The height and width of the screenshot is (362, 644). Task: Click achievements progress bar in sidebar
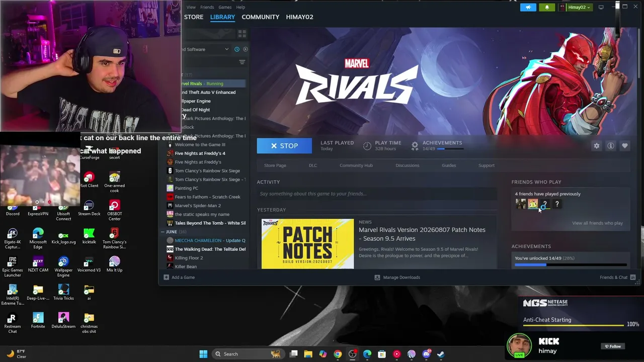[x=571, y=265]
